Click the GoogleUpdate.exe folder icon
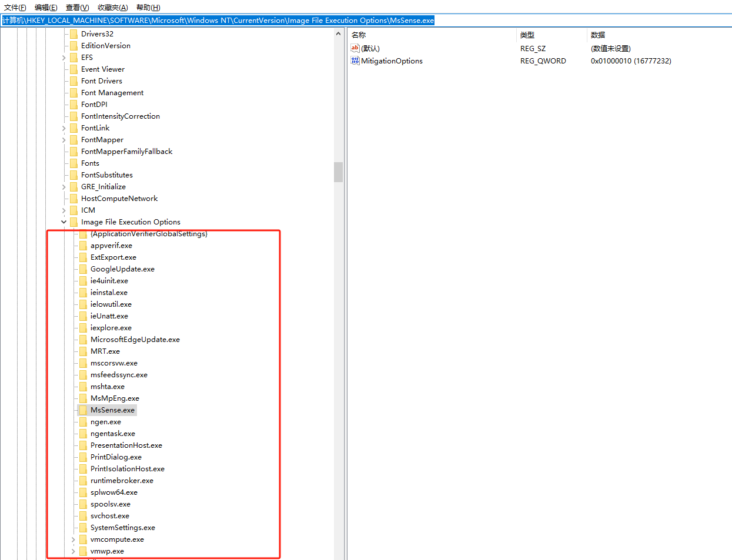 point(83,269)
